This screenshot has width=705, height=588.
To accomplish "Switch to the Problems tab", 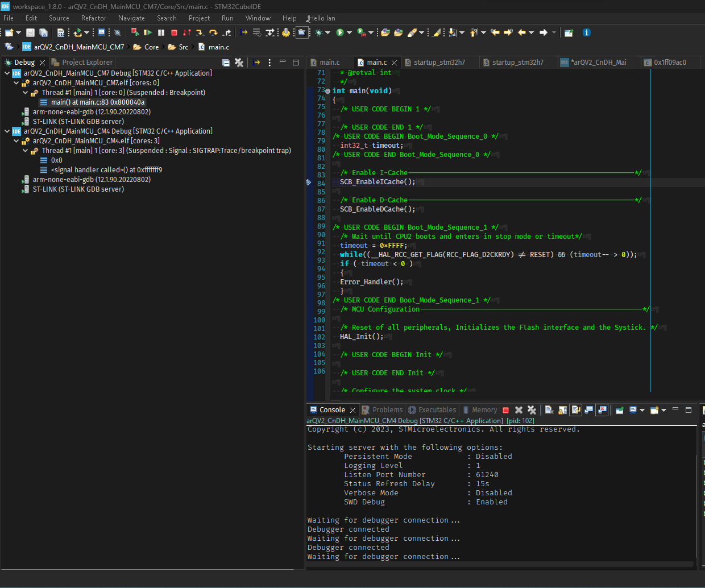I will 387,410.
